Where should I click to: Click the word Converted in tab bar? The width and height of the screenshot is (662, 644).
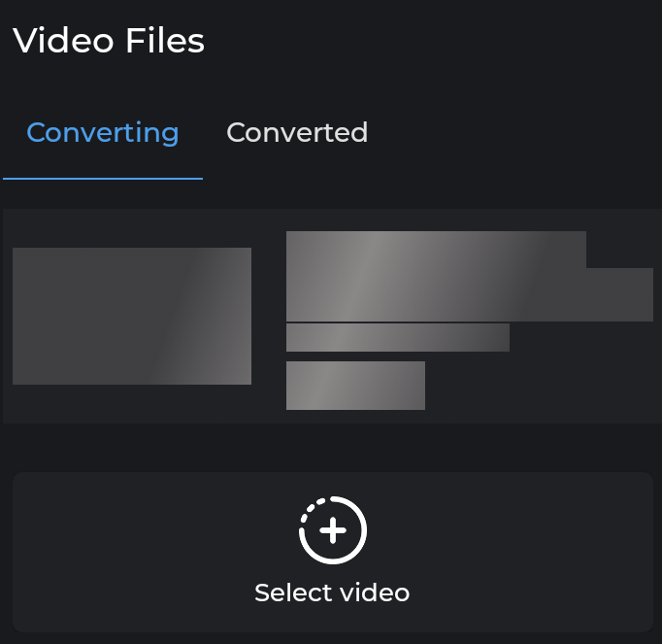tap(297, 133)
